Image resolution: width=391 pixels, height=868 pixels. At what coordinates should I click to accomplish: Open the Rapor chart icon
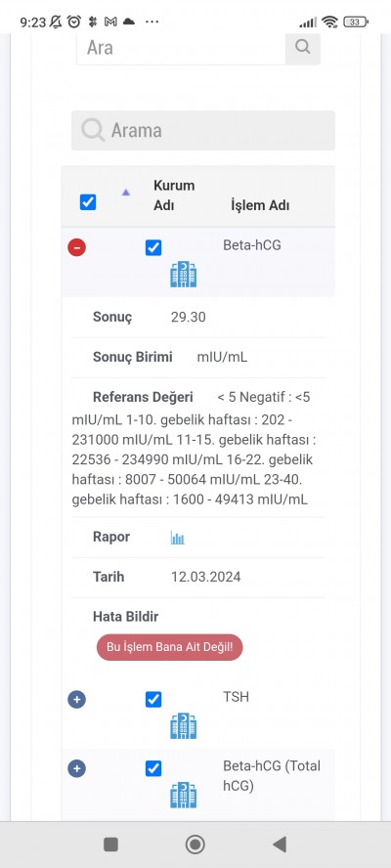point(177,538)
